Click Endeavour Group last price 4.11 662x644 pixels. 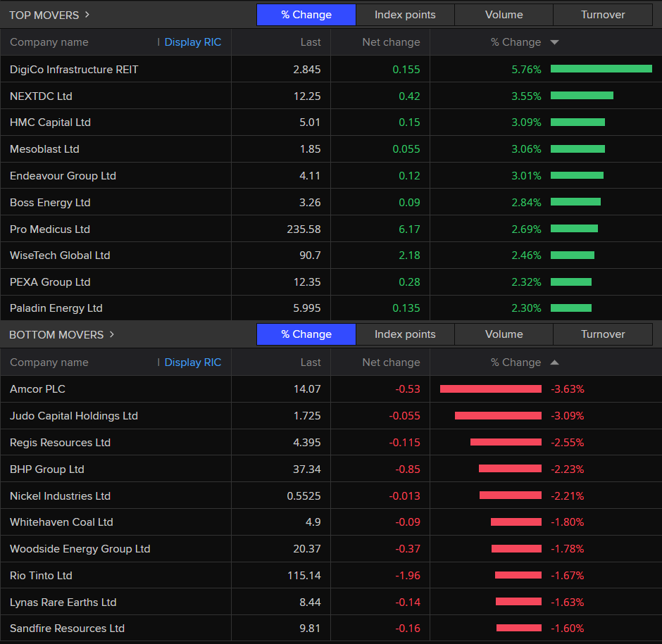point(310,176)
